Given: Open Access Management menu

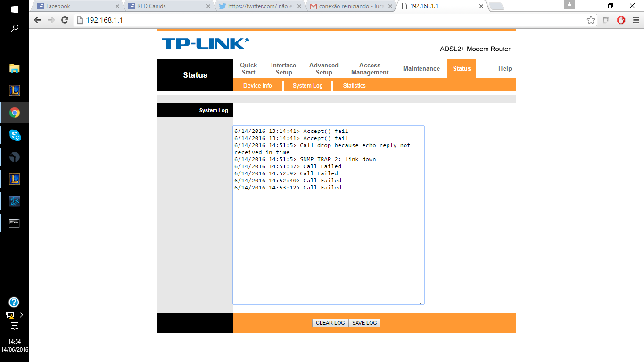Looking at the screenshot, I should 370,69.
